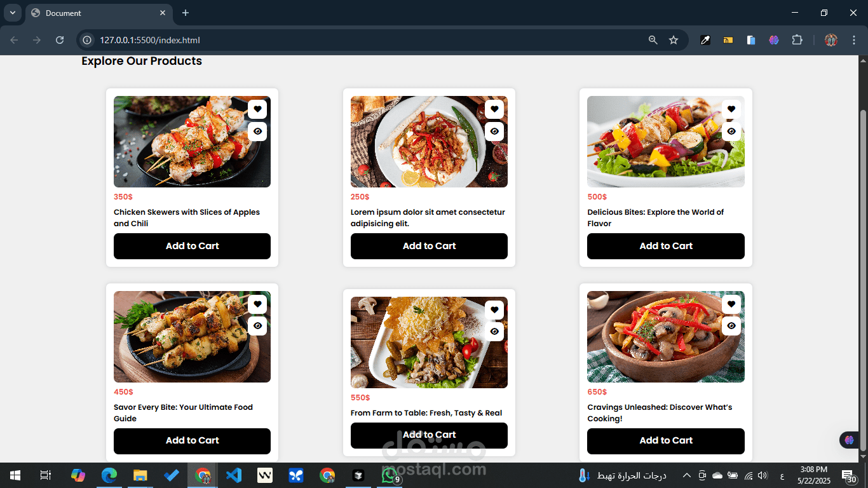
Task: Open the color picker eyedropper extension
Action: coord(705,40)
